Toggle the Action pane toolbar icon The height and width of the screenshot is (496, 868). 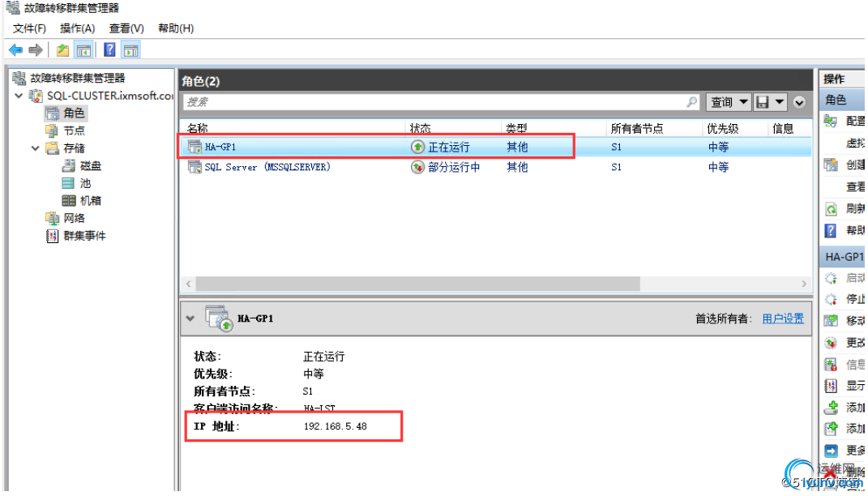point(131,50)
